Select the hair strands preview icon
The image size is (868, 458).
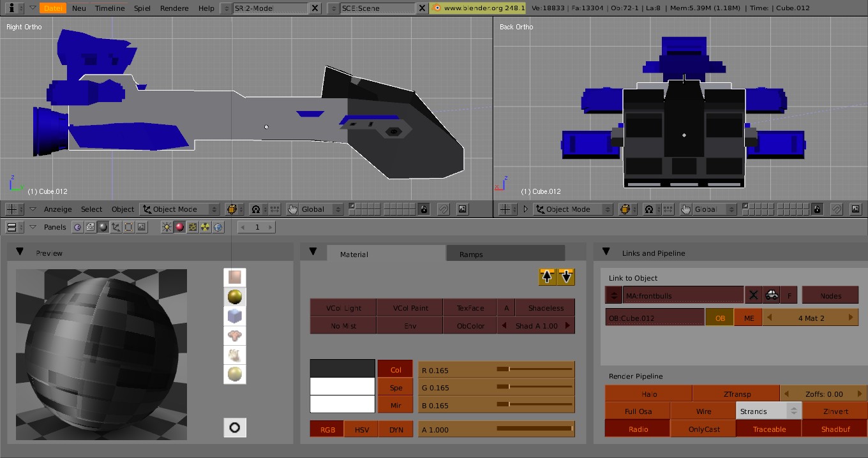[234, 355]
